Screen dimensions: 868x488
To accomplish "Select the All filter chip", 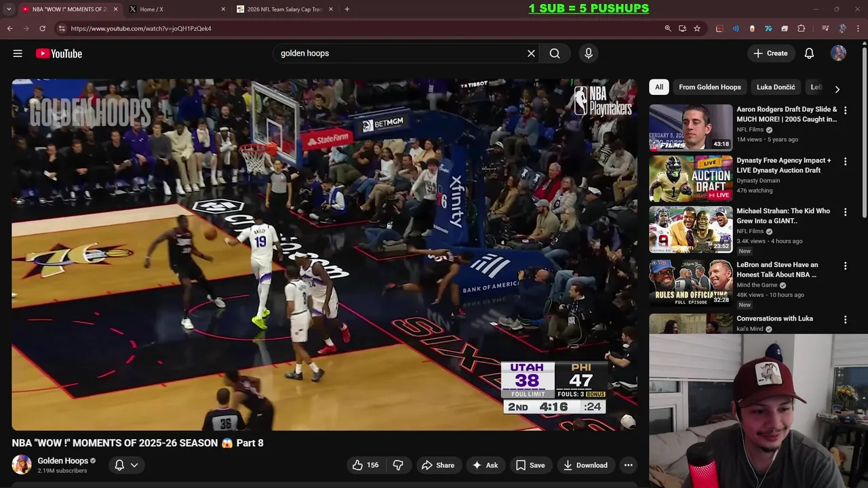I will point(659,87).
